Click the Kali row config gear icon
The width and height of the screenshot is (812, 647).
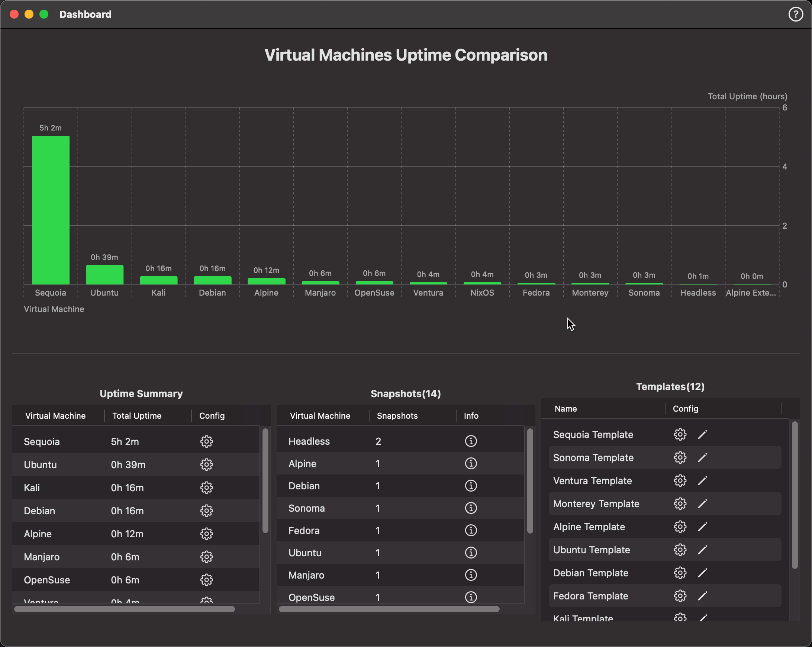point(206,488)
